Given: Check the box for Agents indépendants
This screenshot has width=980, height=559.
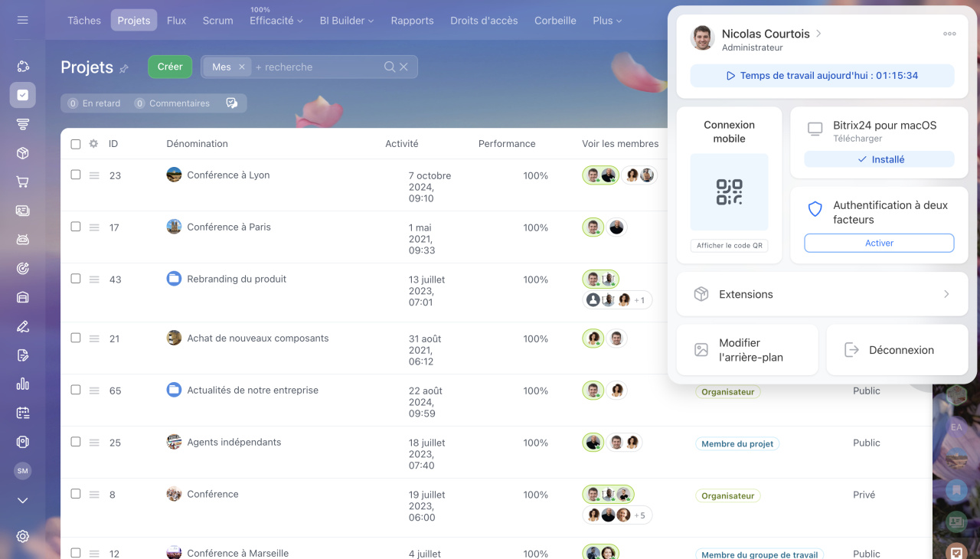Looking at the screenshot, I should 76,442.
